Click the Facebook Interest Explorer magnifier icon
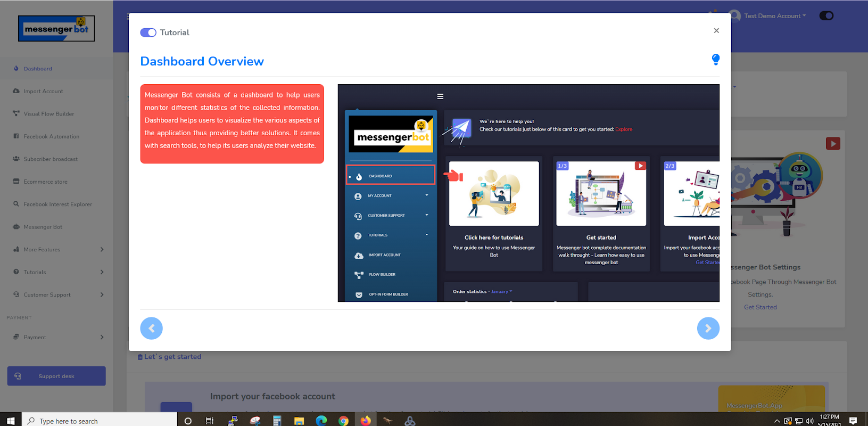This screenshot has width=868, height=426. (x=16, y=204)
